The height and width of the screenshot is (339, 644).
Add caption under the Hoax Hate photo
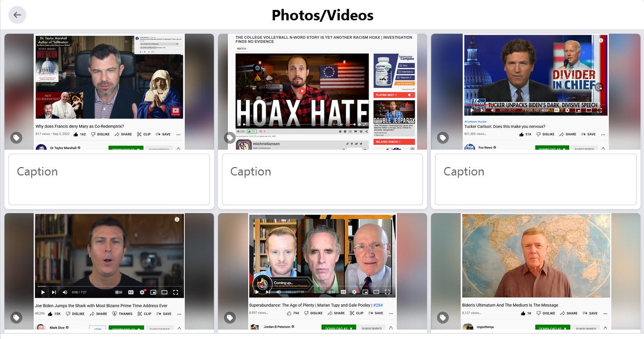[x=322, y=179]
